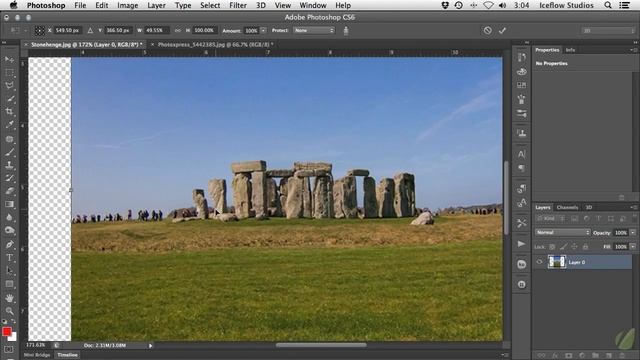Open the Filter menu

(x=238, y=5)
